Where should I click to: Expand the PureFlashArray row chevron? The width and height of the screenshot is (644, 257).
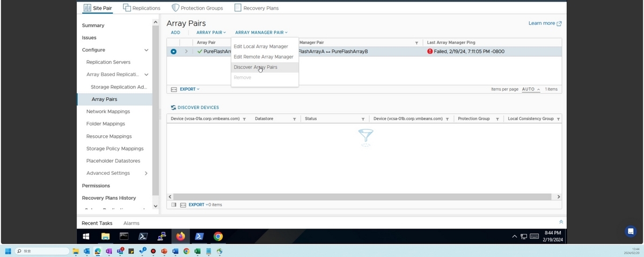click(x=186, y=52)
